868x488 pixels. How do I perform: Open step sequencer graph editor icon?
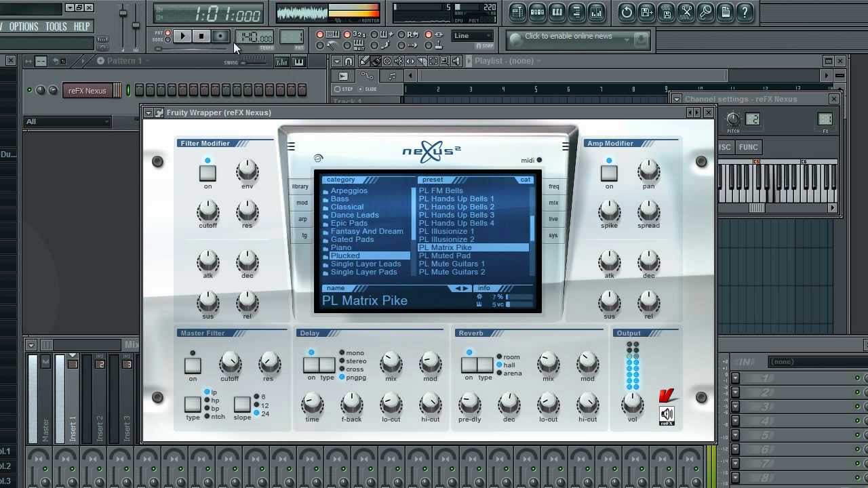[x=281, y=62]
